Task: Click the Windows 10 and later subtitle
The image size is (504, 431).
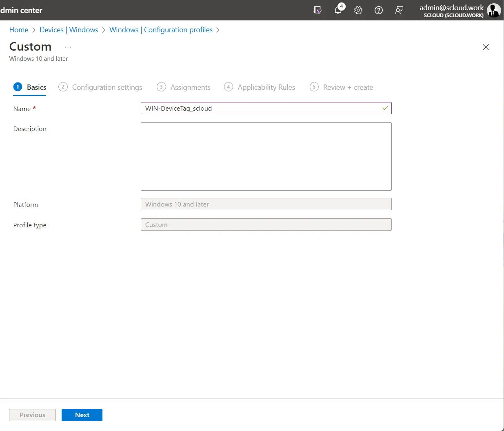Action: [38, 59]
